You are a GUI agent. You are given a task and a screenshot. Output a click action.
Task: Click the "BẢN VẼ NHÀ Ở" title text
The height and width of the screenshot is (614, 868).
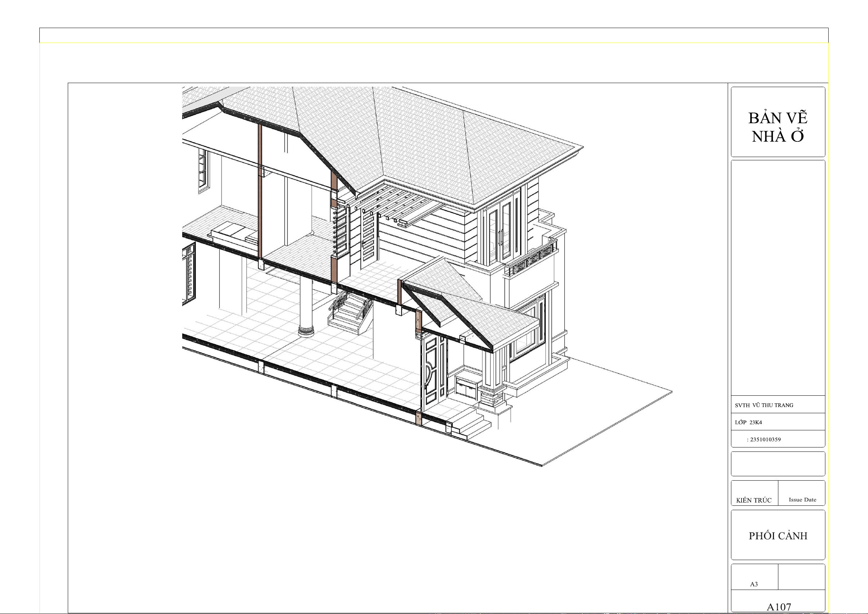click(778, 127)
